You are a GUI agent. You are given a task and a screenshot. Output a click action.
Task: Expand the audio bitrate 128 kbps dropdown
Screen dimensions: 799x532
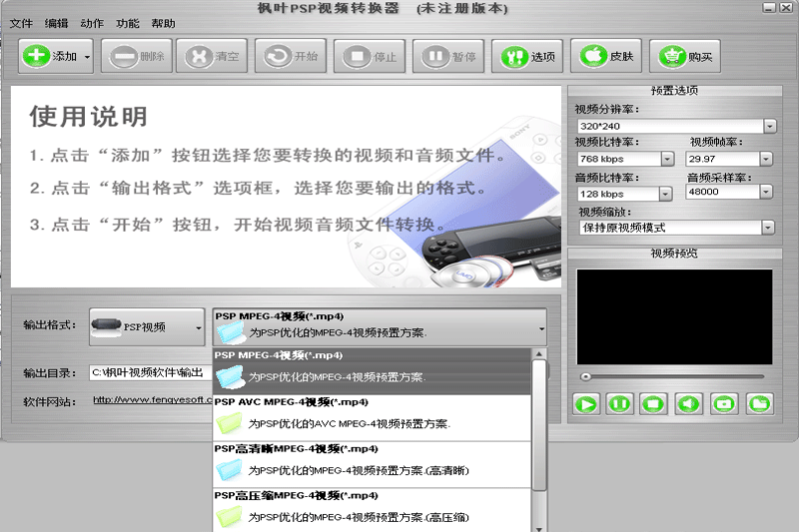[665, 194]
